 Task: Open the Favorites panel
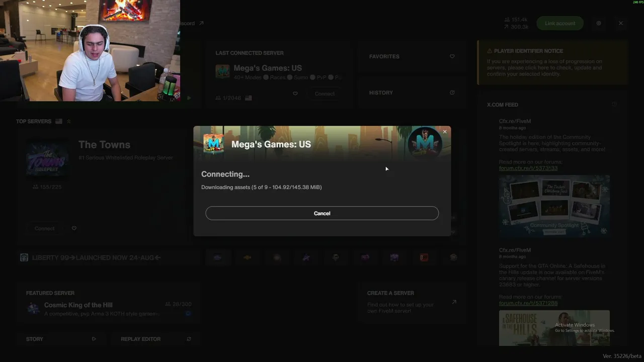(x=412, y=57)
